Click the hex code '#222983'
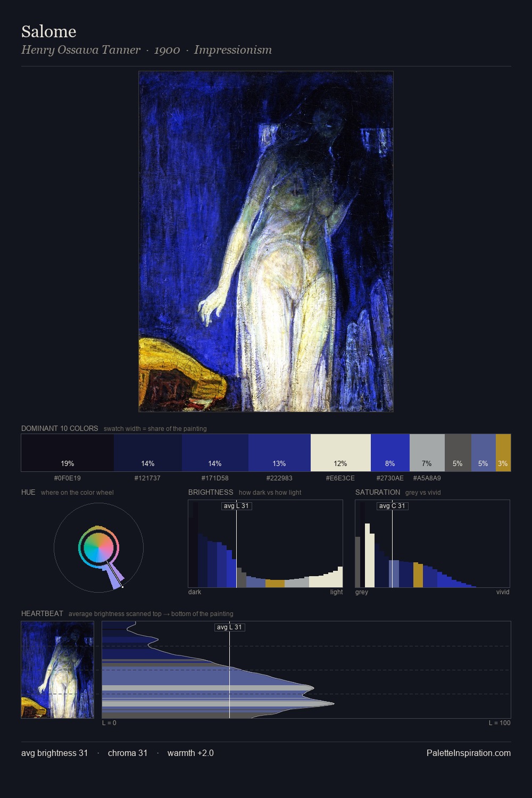The width and height of the screenshot is (532, 798). pos(279,478)
